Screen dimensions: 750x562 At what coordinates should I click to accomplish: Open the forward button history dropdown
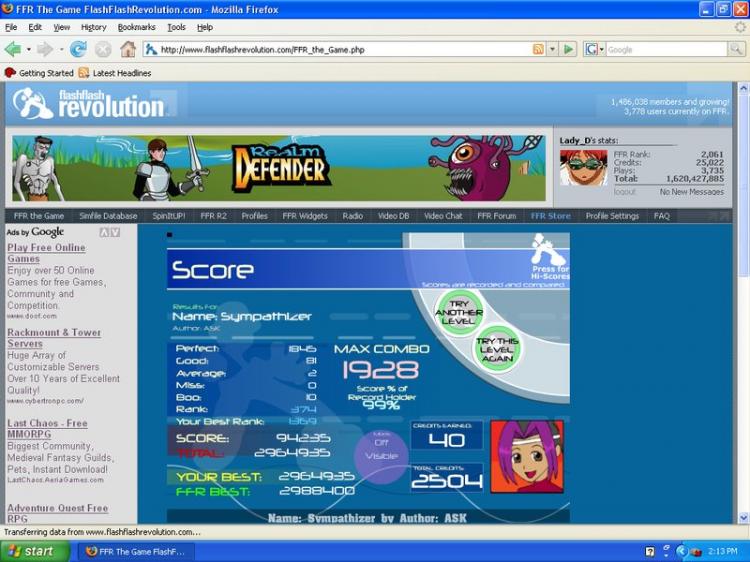pyautogui.click(x=61, y=49)
